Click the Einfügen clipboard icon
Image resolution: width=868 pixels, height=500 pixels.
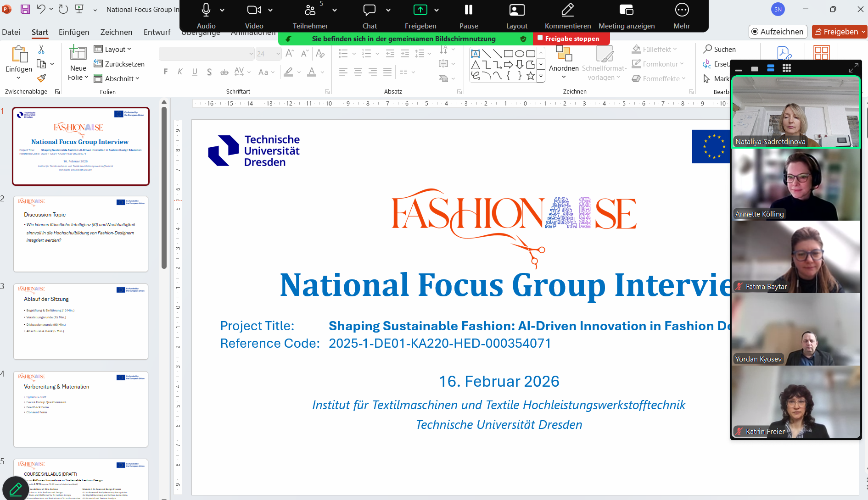coord(19,54)
